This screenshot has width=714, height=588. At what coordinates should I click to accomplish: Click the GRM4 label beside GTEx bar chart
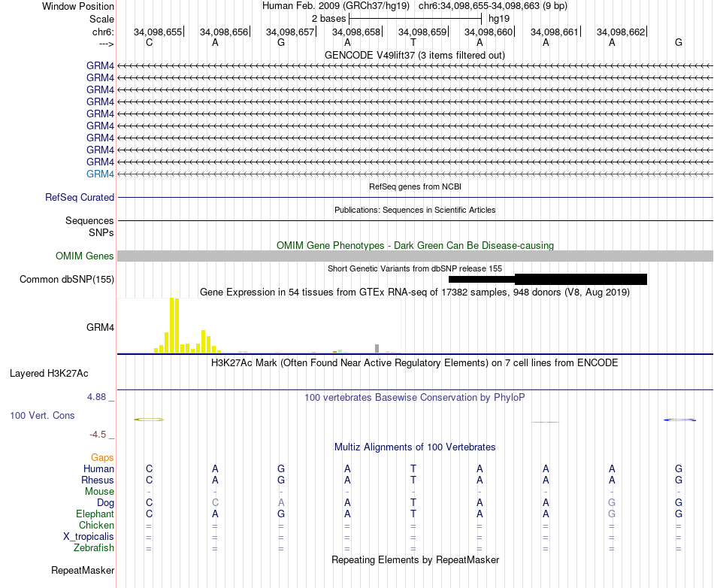[100, 327]
